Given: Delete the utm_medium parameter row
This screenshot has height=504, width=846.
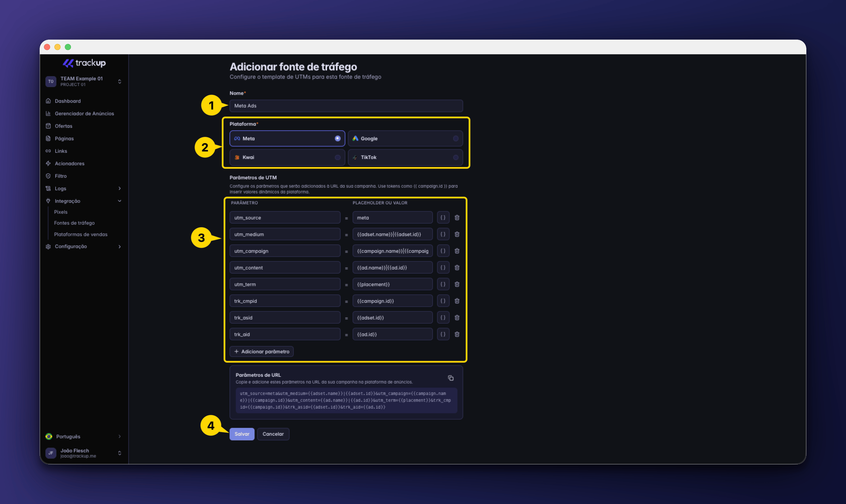Looking at the screenshot, I should tap(457, 234).
